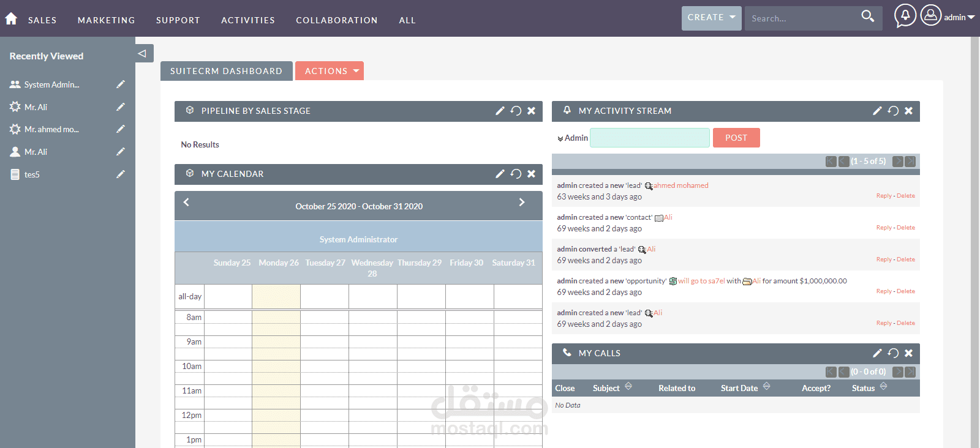Go to the last activity stream page
Viewport: 980px width, 448px height.
910,162
